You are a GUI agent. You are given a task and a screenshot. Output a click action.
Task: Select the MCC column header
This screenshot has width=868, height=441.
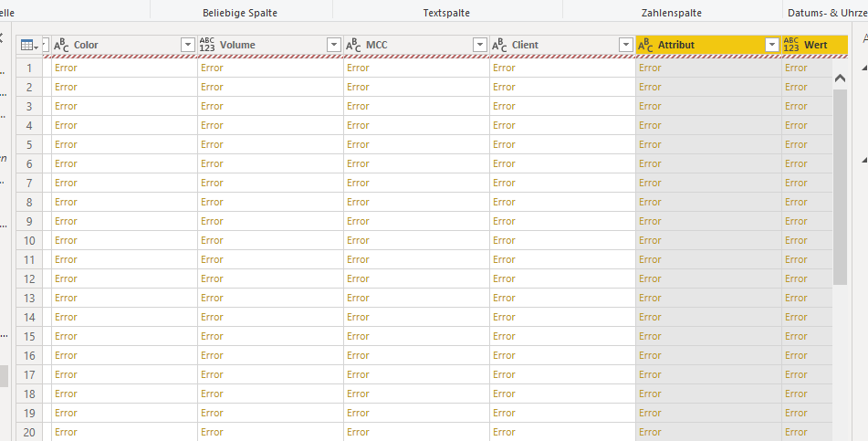point(417,45)
